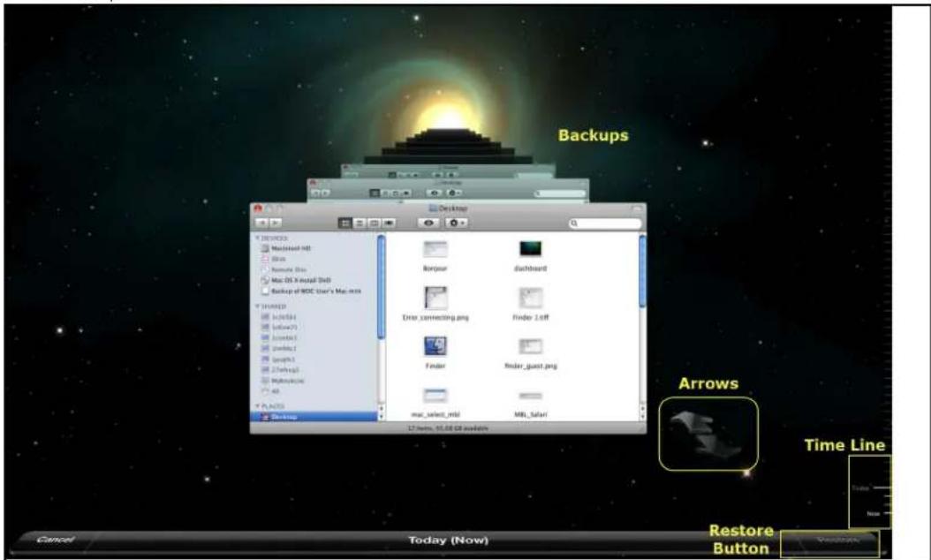Click the file area vertical scrollbar thumb
Image resolution: width=931 pixels, height=560 pixels.
point(642,271)
